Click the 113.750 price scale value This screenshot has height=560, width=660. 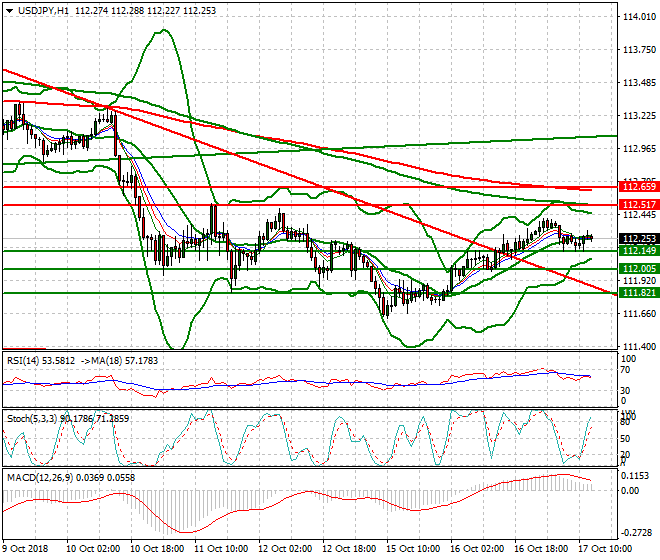[x=639, y=50]
